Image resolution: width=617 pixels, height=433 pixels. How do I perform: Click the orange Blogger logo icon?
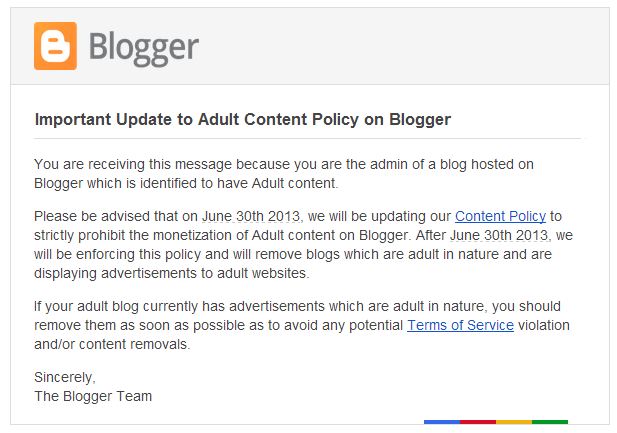pyautogui.click(x=55, y=46)
